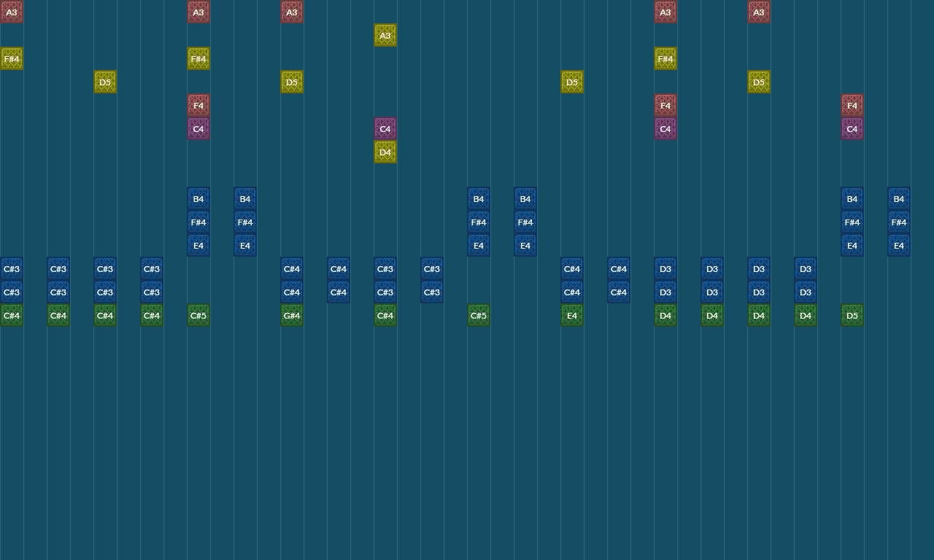The width and height of the screenshot is (934, 560).
Task: Click the green E4 note block
Action: [572, 315]
